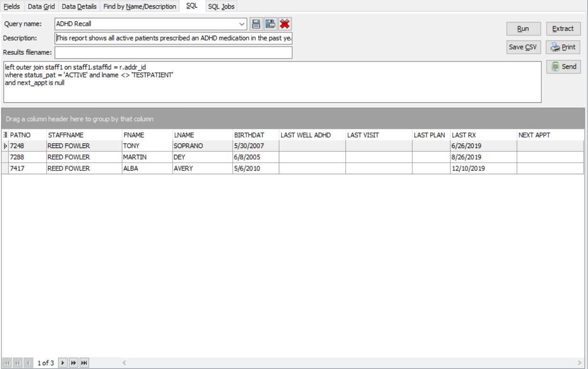This screenshot has height=369, width=588.
Task: Sort by FNAME column header
Action: (x=147, y=135)
